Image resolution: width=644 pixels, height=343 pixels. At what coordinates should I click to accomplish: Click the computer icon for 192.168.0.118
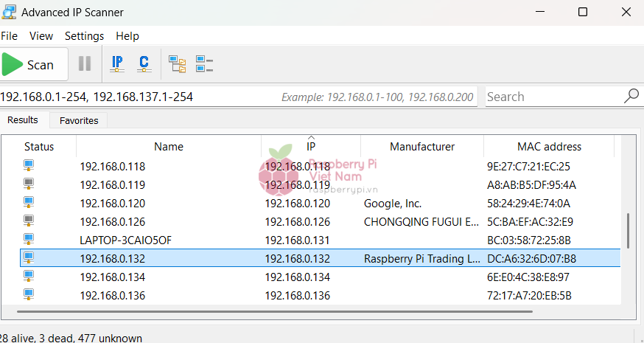[29, 166]
